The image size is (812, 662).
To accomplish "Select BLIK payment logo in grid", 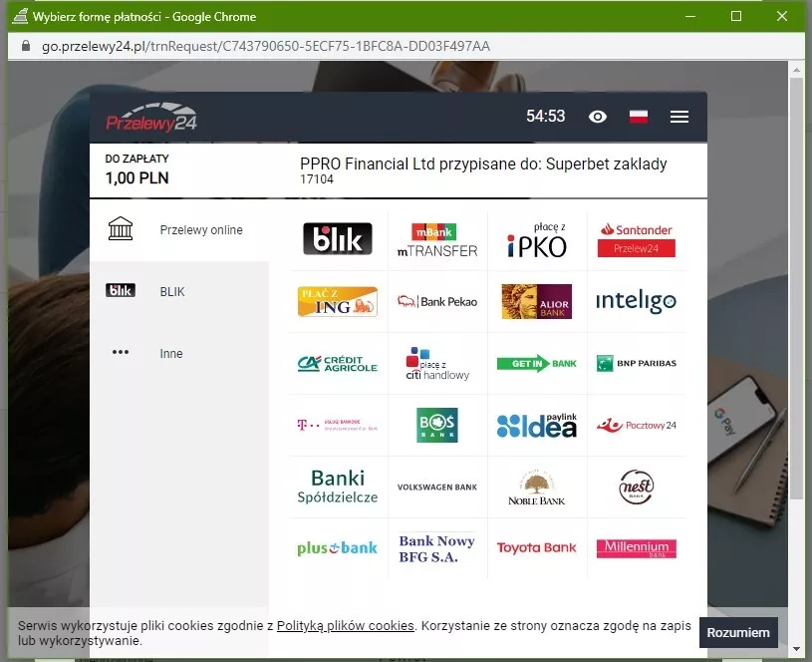I will (x=338, y=239).
